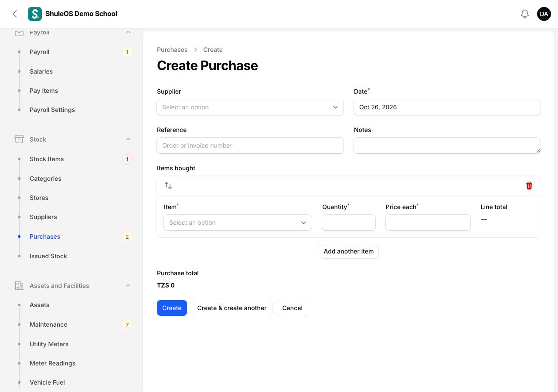Screen dimensions: 558x392
Task: Click into the Notes text area
Action: pos(447,145)
